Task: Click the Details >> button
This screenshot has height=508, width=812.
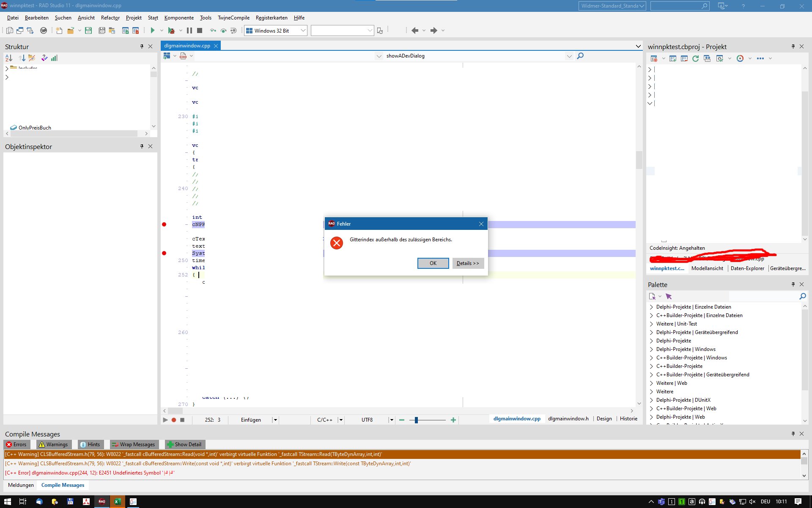Action: pyautogui.click(x=468, y=263)
